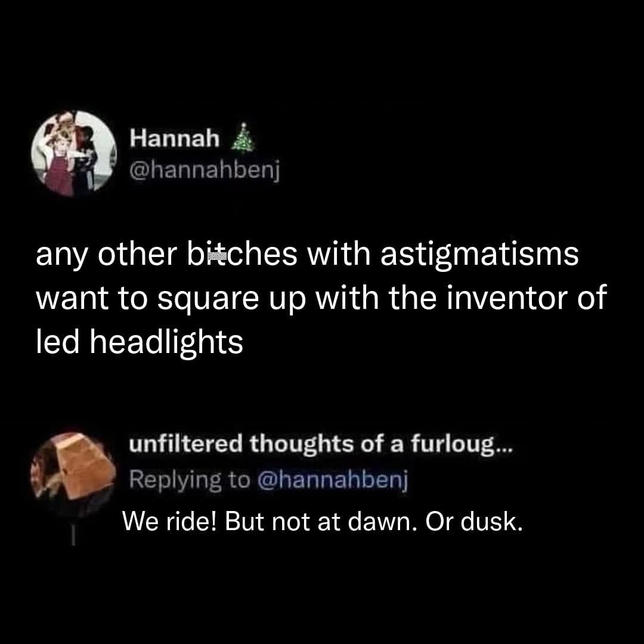Click the words square up in tweet
Viewport: 644px width, 644px height.
pyautogui.click(x=232, y=300)
